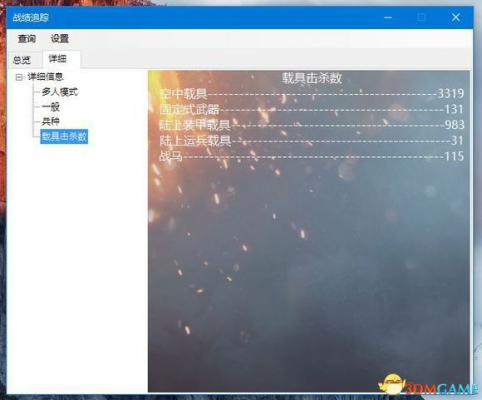Click the 战马 stat row

tap(312, 156)
